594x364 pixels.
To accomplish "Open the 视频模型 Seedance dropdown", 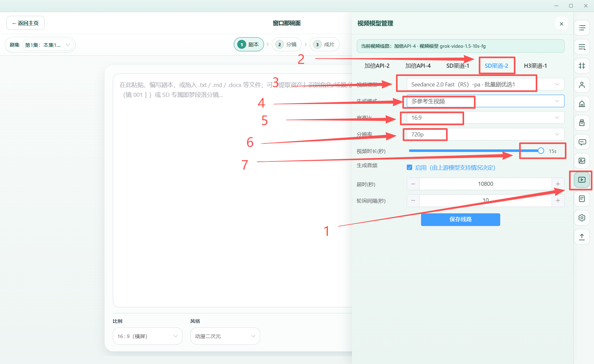I will tap(485, 85).
